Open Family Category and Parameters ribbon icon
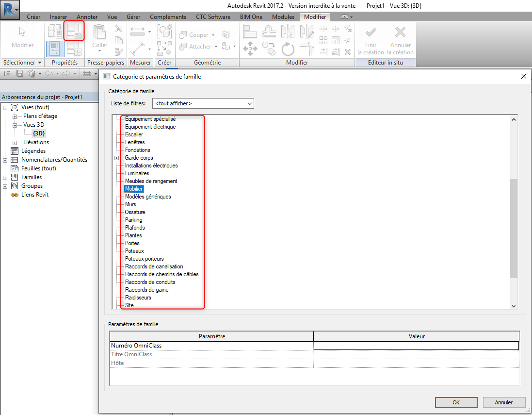 (74, 31)
